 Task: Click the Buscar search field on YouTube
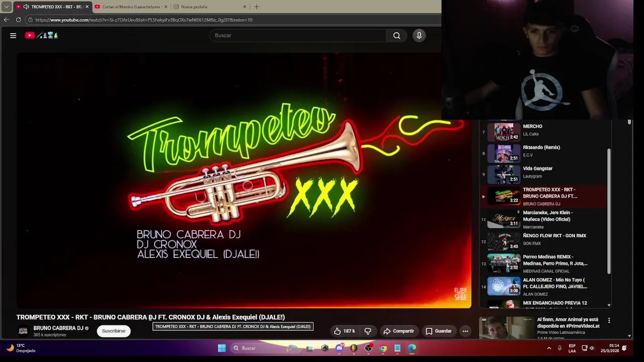298,35
